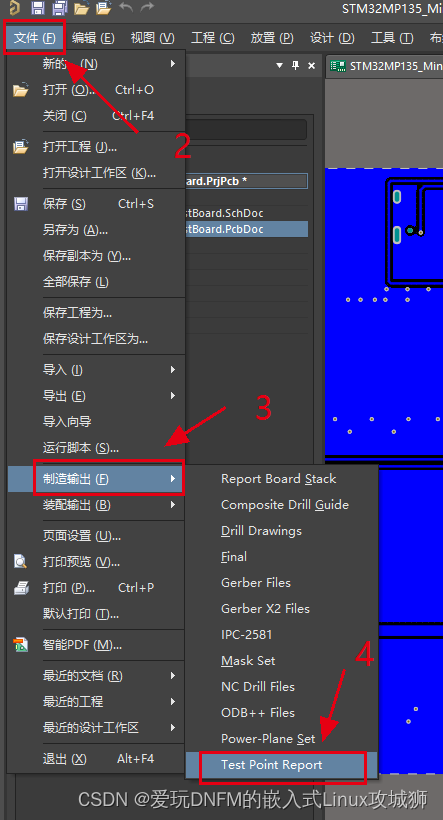The image size is (443, 820).
Task: Choose 打开设计工作区 (K)
Action: [96, 173]
